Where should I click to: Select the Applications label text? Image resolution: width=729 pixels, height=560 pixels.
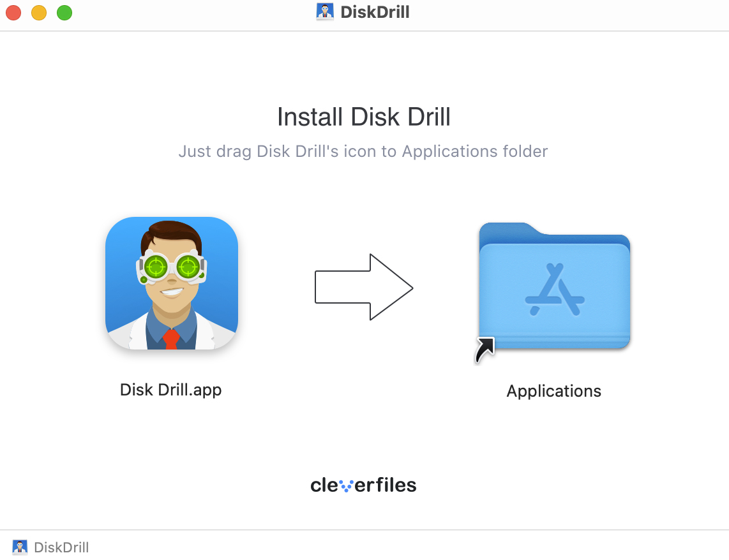(x=553, y=391)
